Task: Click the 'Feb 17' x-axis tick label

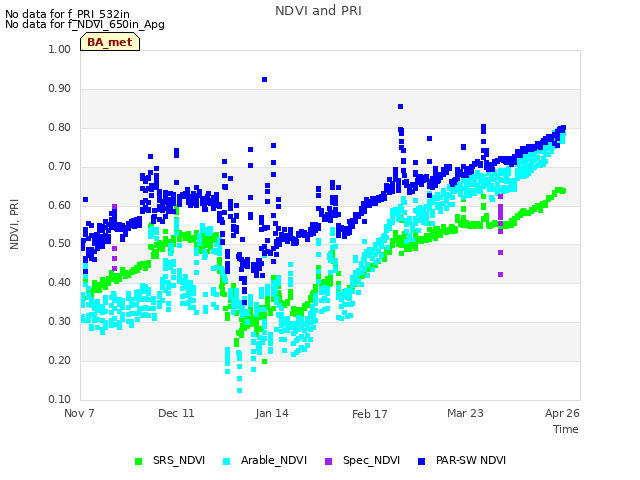Action: pyautogui.click(x=369, y=414)
